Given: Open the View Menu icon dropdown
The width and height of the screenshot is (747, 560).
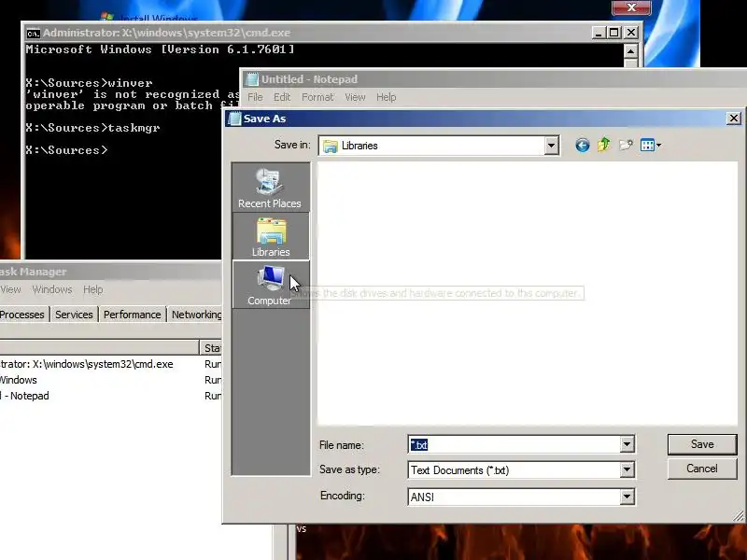Looking at the screenshot, I should 651,146.
